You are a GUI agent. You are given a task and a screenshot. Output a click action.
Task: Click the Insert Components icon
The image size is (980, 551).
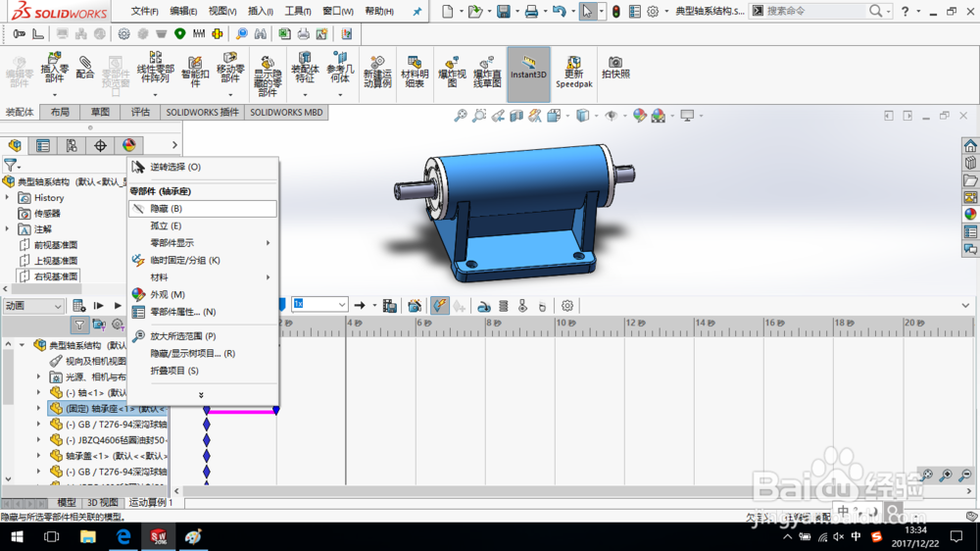pyautogui.click(x=54, y=69)
